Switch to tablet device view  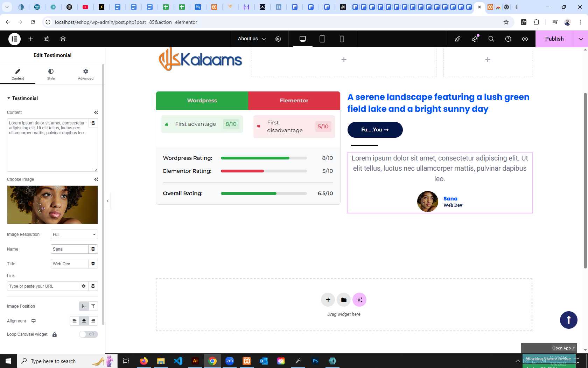point(322,39)
